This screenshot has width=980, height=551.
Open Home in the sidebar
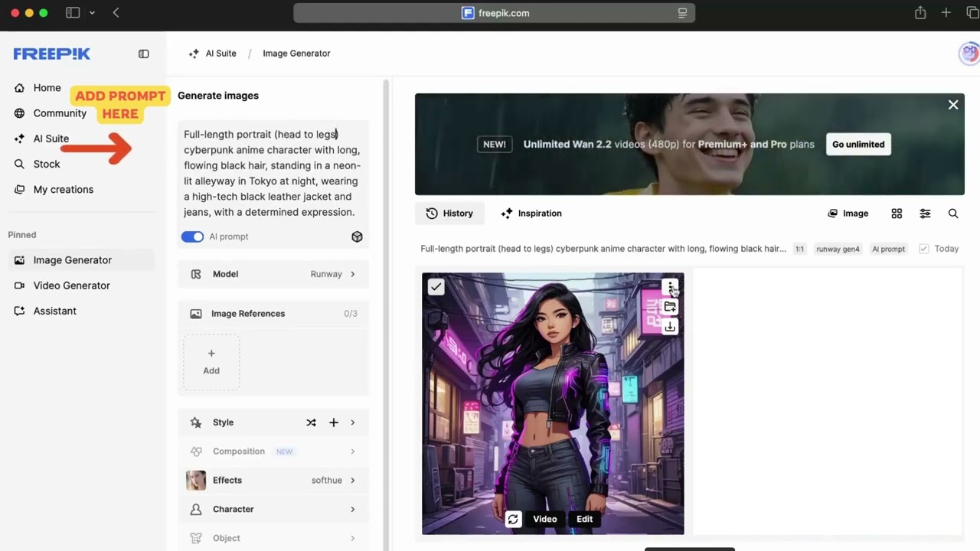47,88
